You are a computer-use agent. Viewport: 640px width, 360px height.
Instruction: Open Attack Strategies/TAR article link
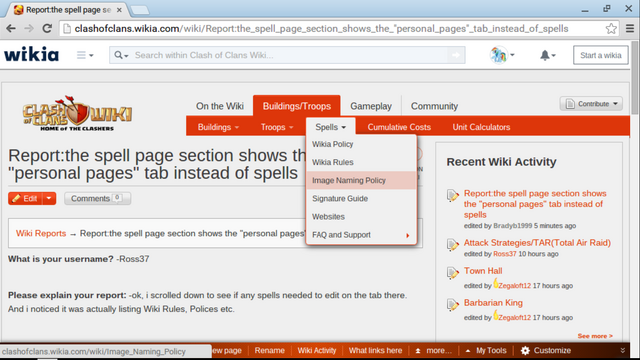point(537,242)
